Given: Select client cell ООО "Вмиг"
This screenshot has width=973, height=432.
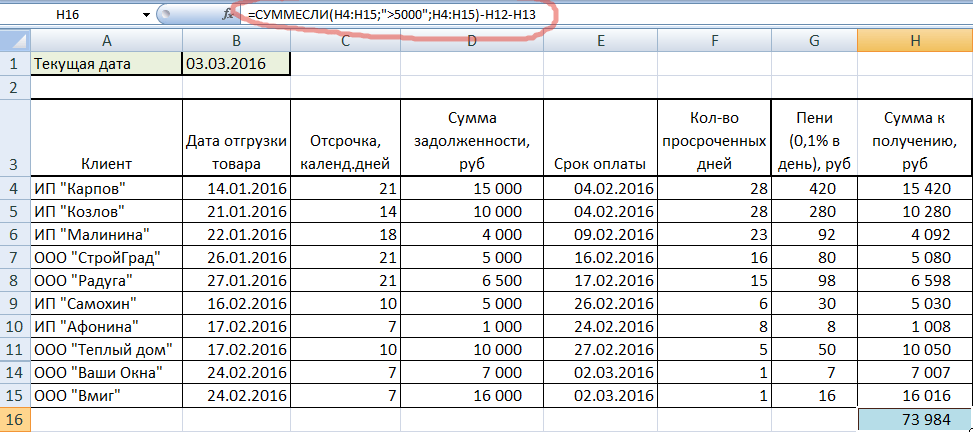Looking at the screenshot, I should click(106, 395).
